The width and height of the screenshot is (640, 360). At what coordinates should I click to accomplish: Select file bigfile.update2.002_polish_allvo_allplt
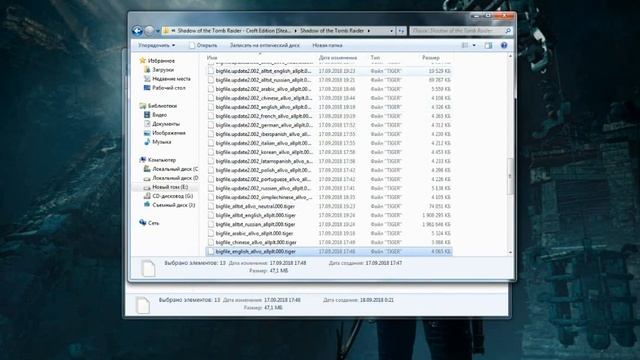(329, 170)
